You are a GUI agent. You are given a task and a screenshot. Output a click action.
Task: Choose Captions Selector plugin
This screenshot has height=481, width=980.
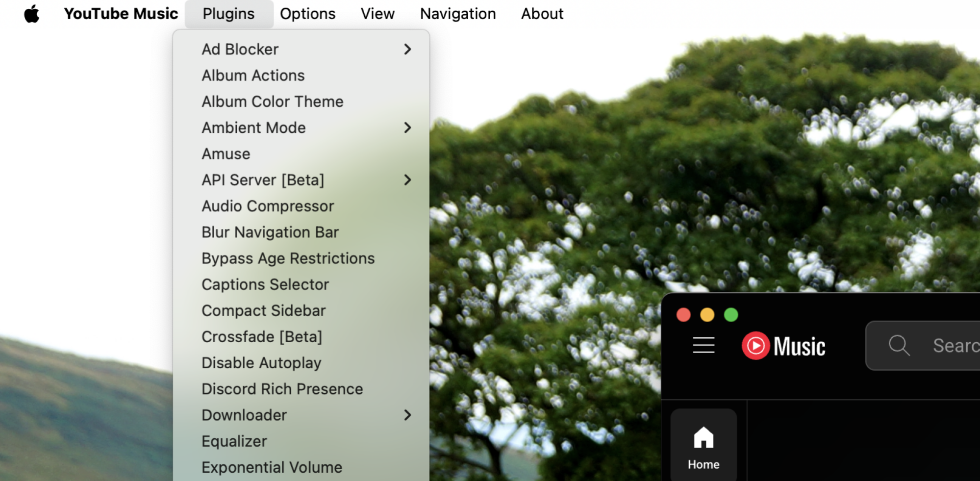(x=301, y=284)
